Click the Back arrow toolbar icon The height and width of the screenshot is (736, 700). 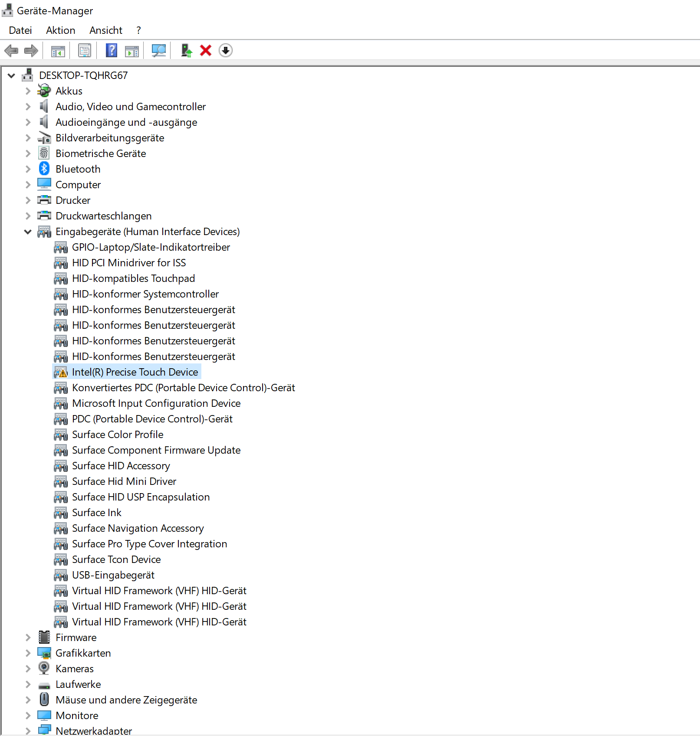click(11, 51)
